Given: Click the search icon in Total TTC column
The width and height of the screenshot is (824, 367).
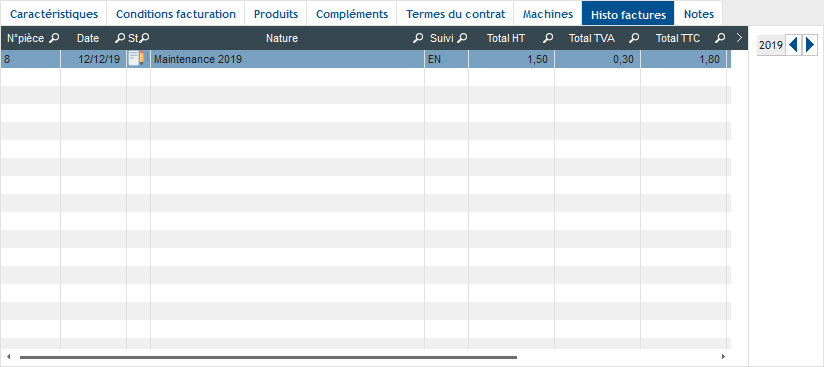Looking at the screenshot, I should click(x=720, y=38).
